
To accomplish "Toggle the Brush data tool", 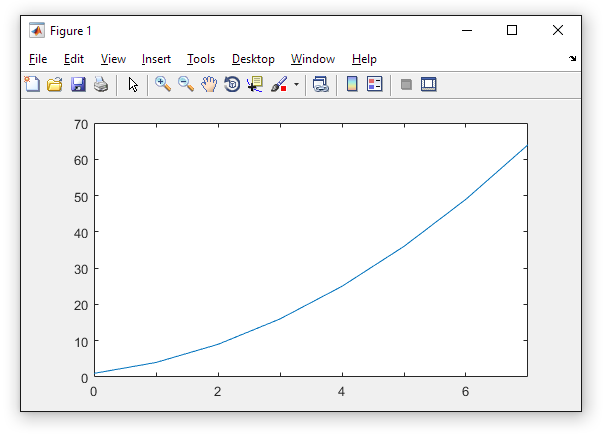I will (x=279, y=84).
